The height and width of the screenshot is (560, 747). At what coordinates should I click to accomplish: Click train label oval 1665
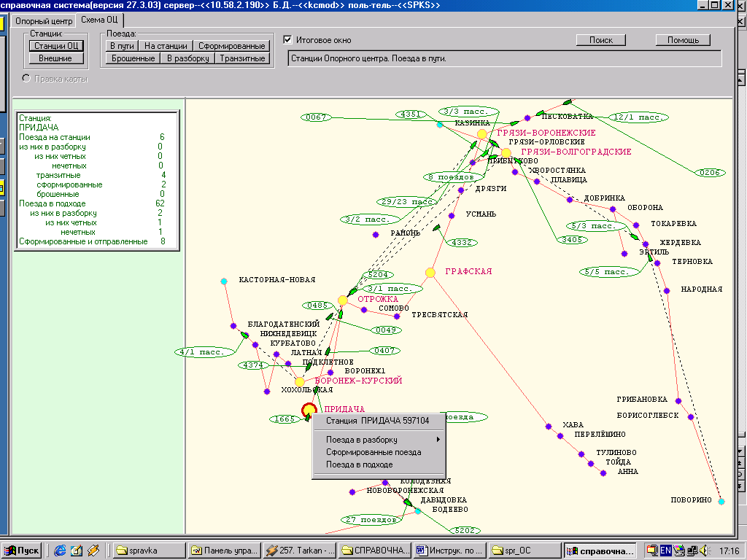pyautogui.click(x=285, y=419)
